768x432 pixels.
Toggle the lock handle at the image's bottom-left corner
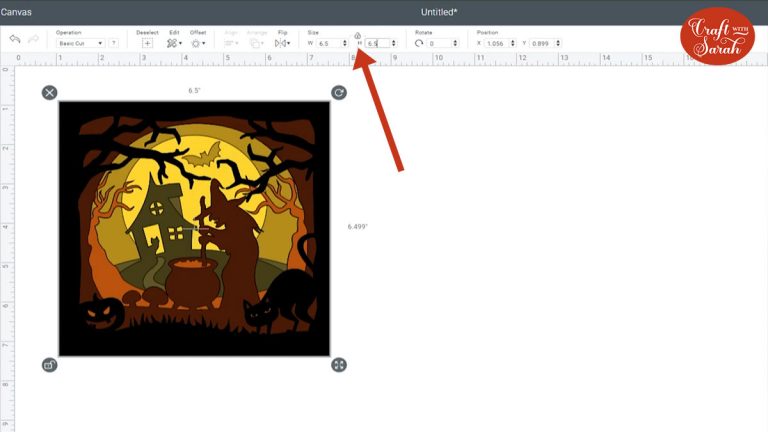coord(49,365)
